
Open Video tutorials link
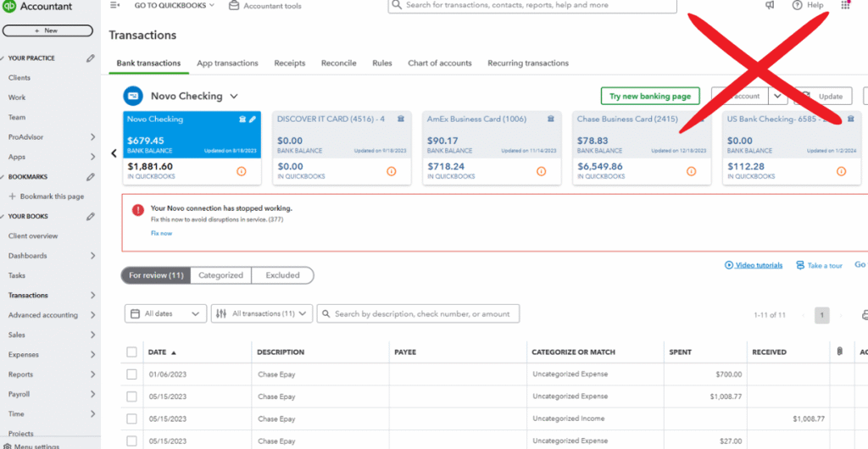tap(754, 265)
